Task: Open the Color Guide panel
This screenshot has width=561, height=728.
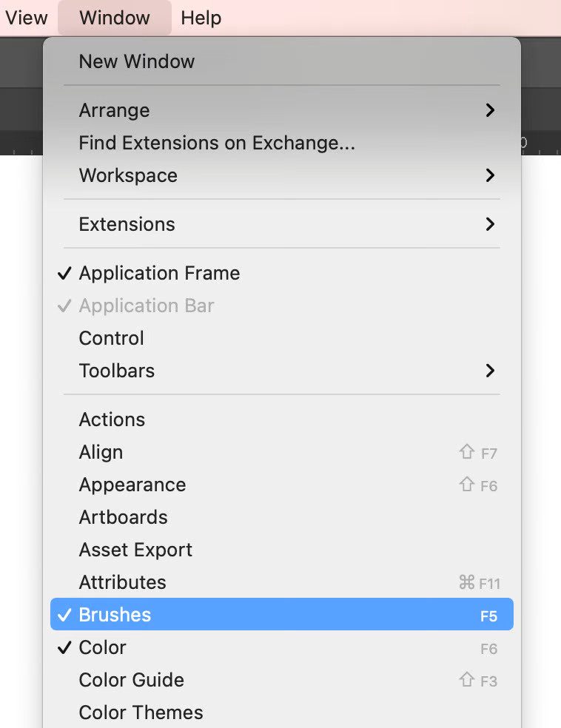Action: tap(132, 680)
